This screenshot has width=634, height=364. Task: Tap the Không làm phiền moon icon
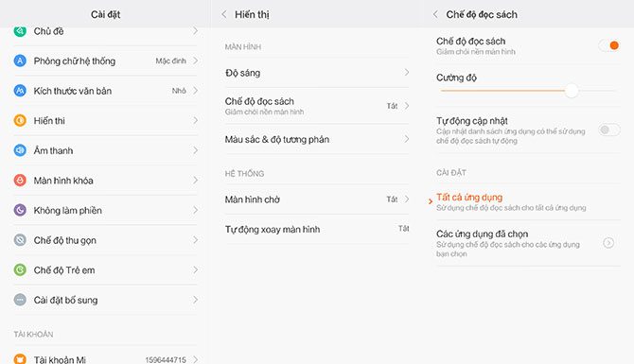point(20,210)
